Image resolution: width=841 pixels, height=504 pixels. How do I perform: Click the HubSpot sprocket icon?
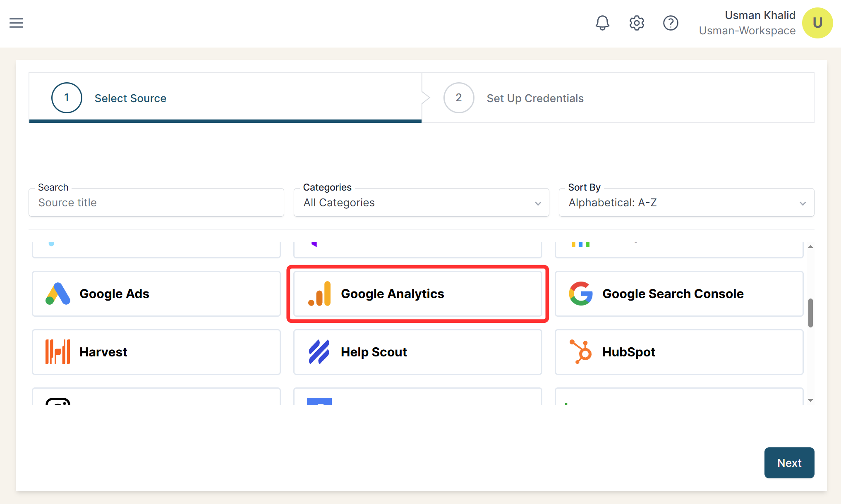[x=581, y=352]
